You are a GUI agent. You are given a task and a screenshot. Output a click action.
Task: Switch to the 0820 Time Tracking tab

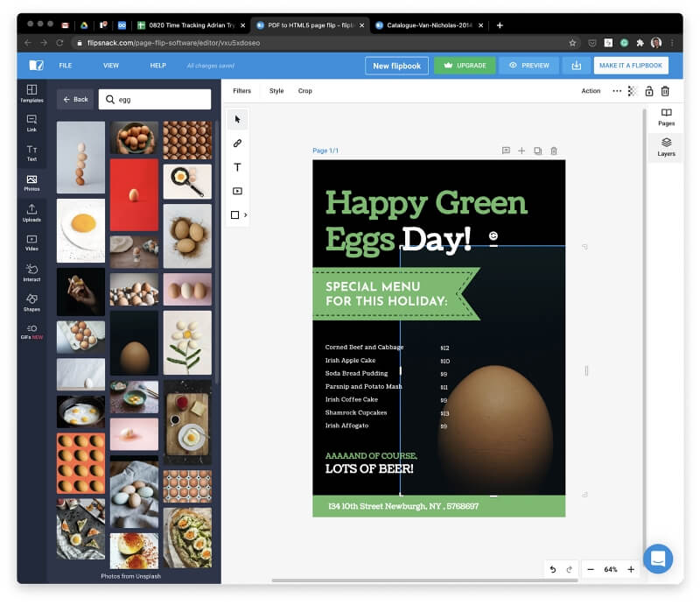[x=191, y=25]
